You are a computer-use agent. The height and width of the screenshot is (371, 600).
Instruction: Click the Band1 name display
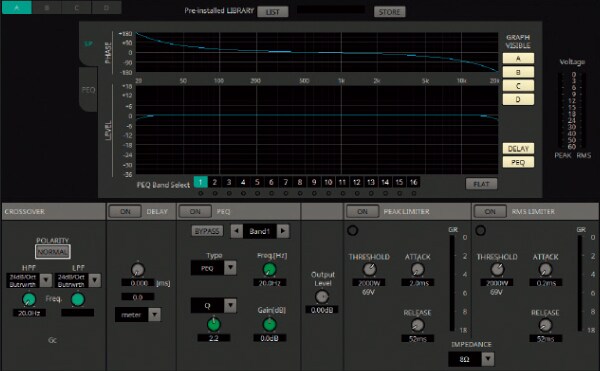pyautogui.click(x=259, y=231)
